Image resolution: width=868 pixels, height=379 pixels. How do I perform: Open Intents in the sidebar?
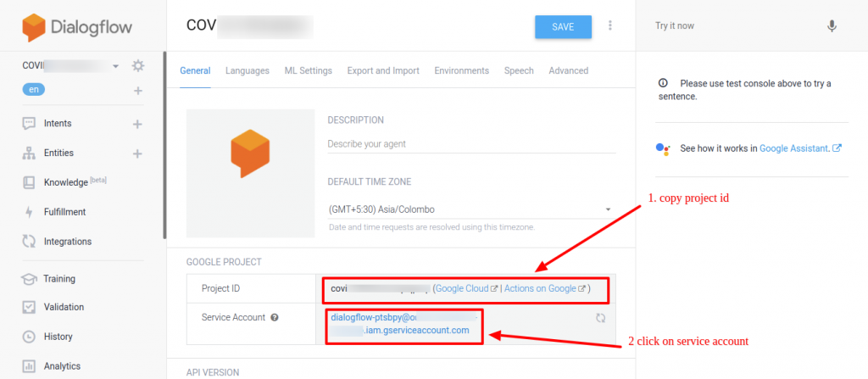tap(58, 124)
